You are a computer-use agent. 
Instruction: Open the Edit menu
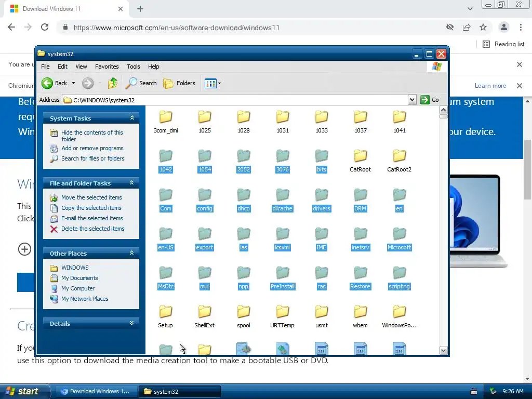point(62,66)
